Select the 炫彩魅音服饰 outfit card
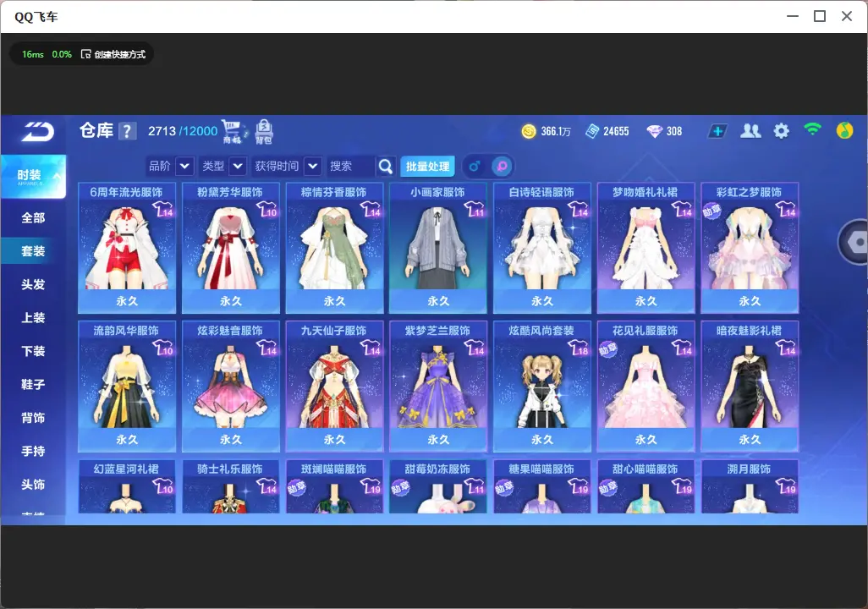The height and width of the screenshot is (609, 868). point(231,386)
